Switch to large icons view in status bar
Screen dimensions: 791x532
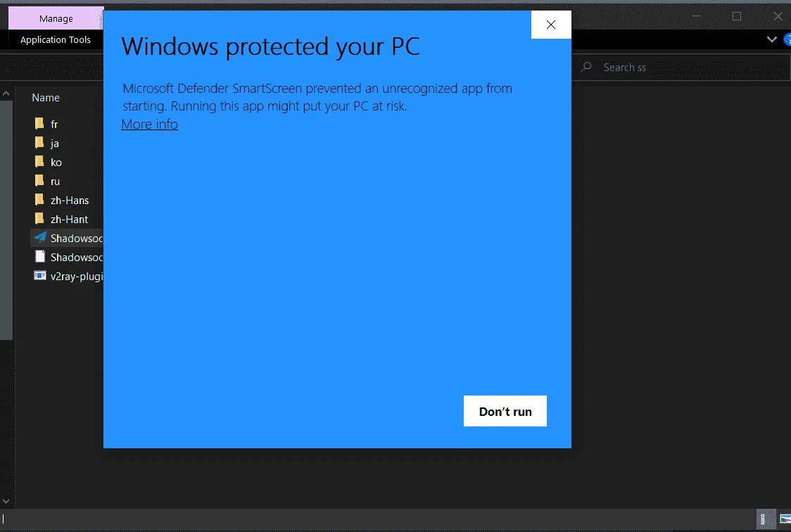(x=785, y=519)
